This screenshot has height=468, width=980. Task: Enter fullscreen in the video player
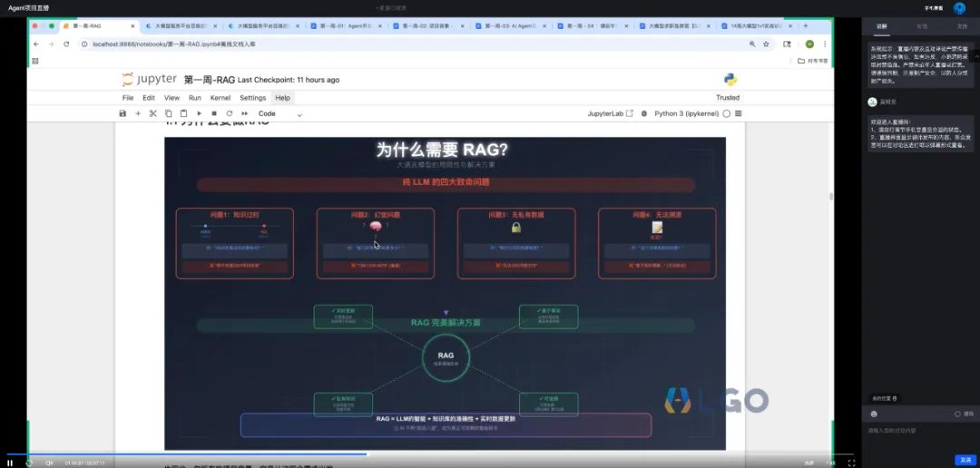pos(850,463)
